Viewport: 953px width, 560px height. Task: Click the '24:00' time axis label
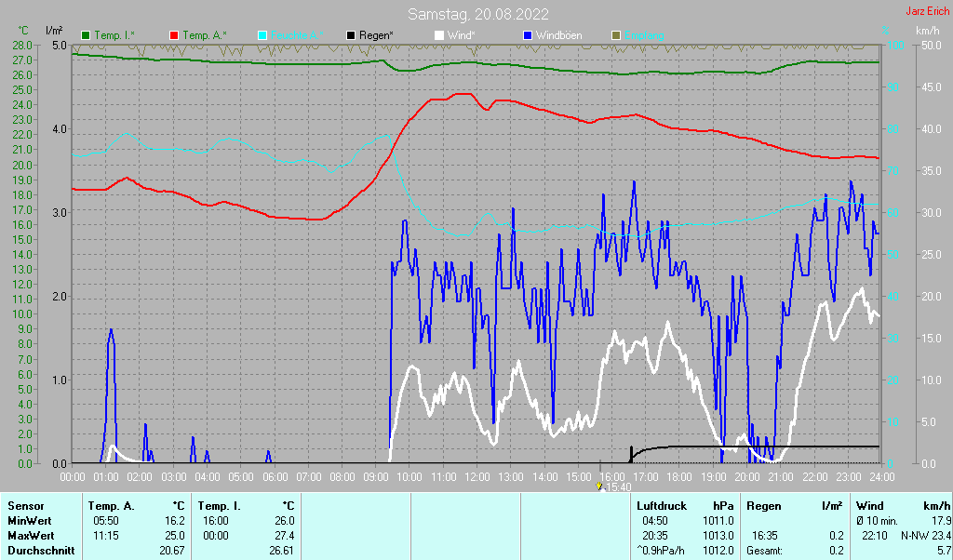tap(882, 477)
